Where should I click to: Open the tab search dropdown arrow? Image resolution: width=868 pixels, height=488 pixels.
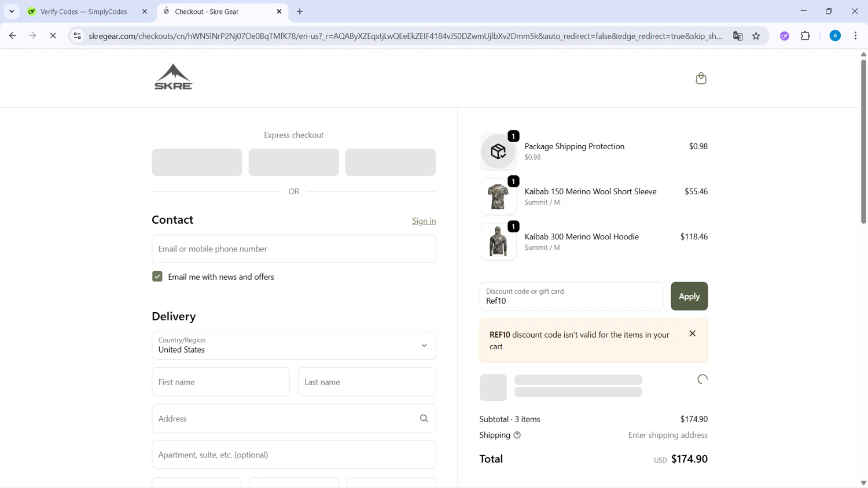[12, 12]
